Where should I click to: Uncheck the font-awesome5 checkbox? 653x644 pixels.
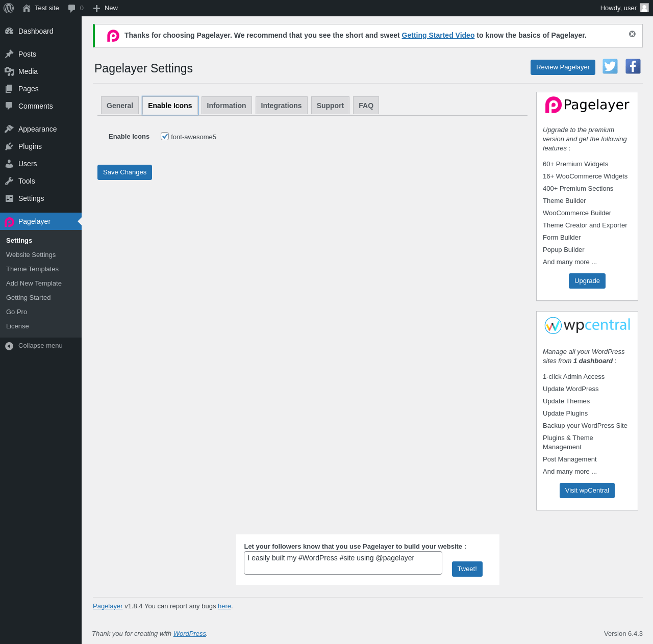(x=165, y=136)
